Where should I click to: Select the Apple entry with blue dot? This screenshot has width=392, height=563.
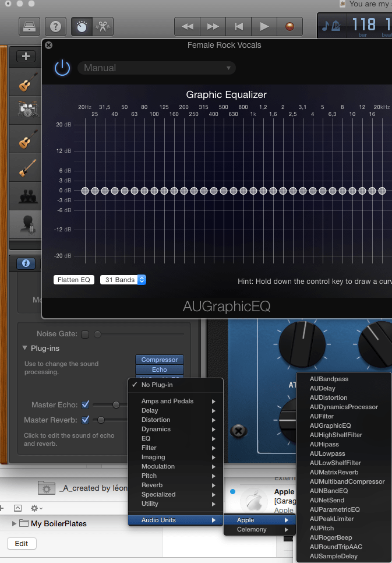(x=262, y=501)
